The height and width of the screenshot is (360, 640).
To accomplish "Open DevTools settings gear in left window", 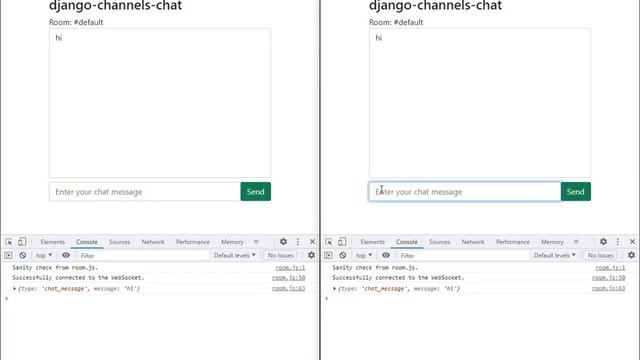I will (283, 242).
